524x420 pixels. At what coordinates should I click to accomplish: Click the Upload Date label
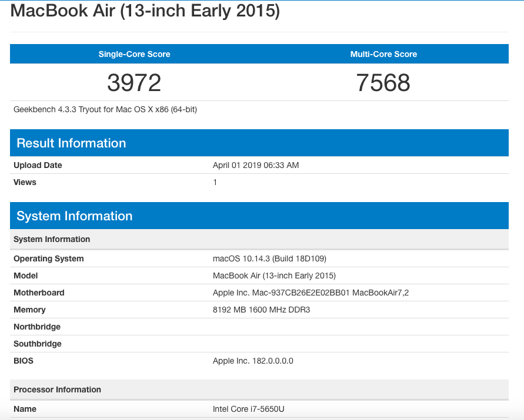38,165
